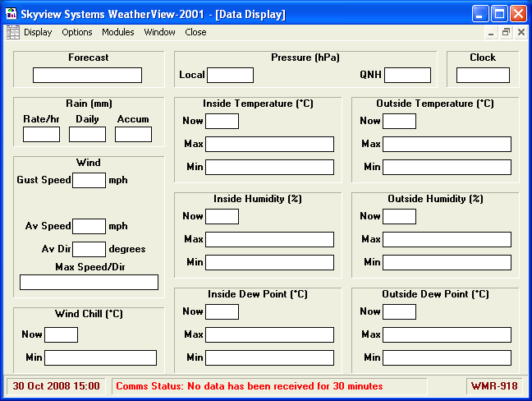
Task: Select the Close menu item
Action: coord(195,32)
